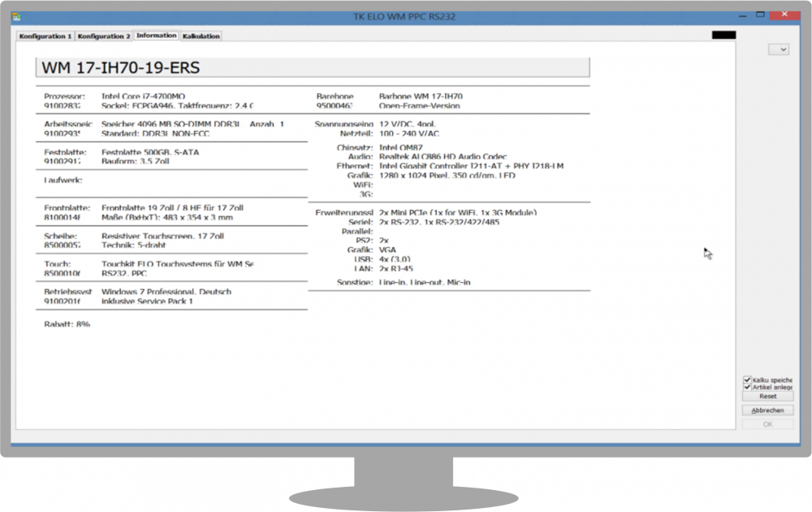This screenshot has width=812, height=512.
Task: Switch to the Konfiguration 1 tab
Action: [45, 37]
